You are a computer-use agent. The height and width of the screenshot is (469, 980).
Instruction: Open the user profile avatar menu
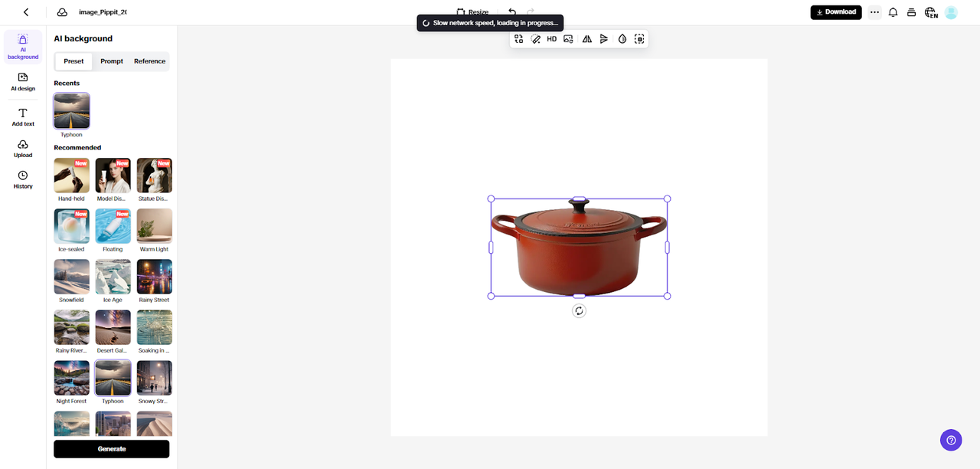(x=951, y=12)
